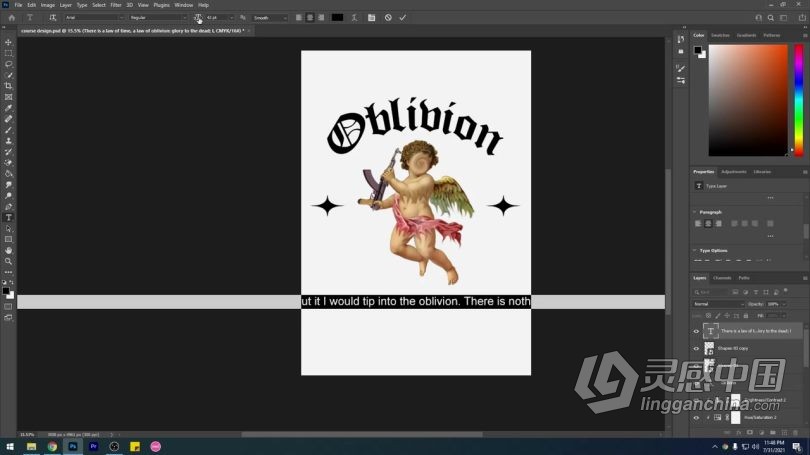810x455 pixels.
Task: Create warped text icon
Action: point(354,18)
